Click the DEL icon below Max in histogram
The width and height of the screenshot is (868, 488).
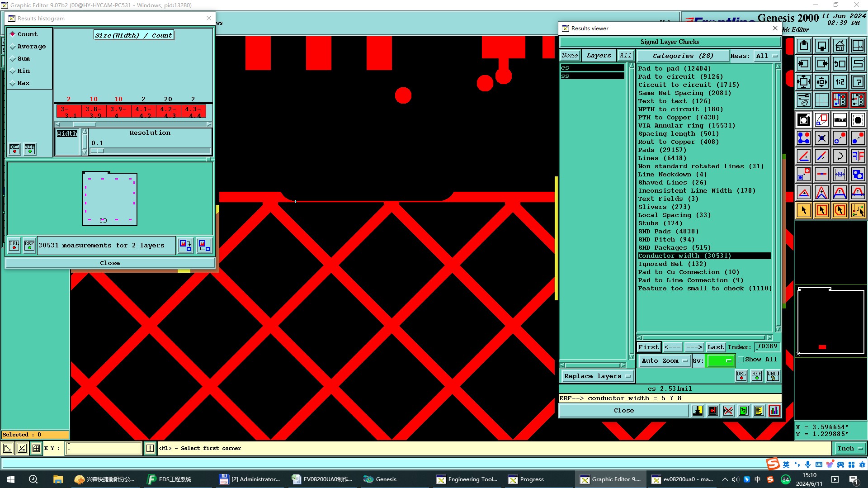14,149
